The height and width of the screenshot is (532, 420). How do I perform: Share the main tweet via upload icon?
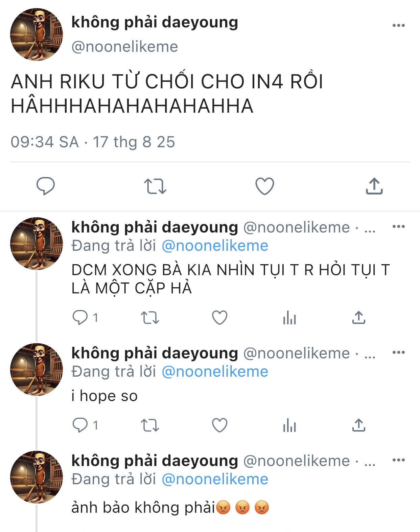point(374,185)
